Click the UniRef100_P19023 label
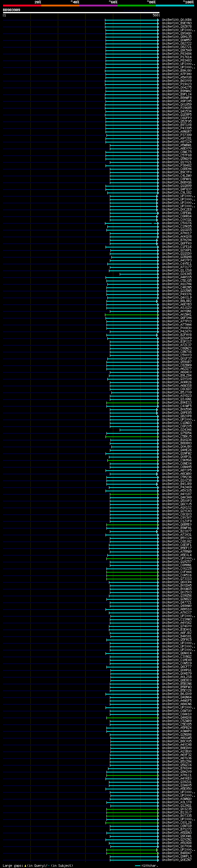 177,84
